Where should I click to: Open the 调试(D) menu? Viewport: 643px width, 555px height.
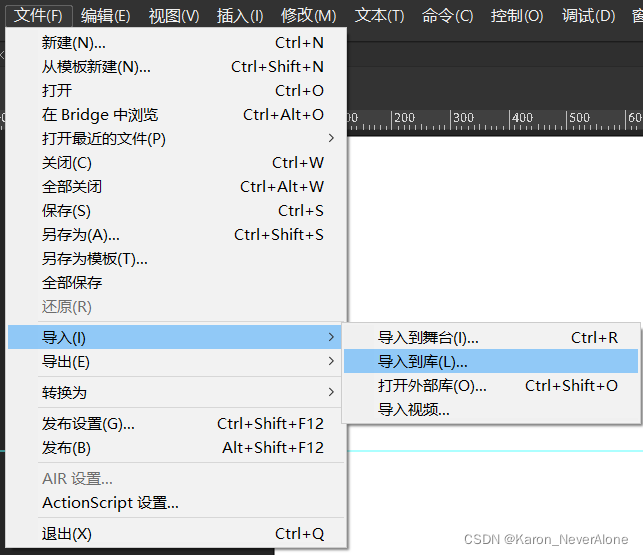(588, 16)
